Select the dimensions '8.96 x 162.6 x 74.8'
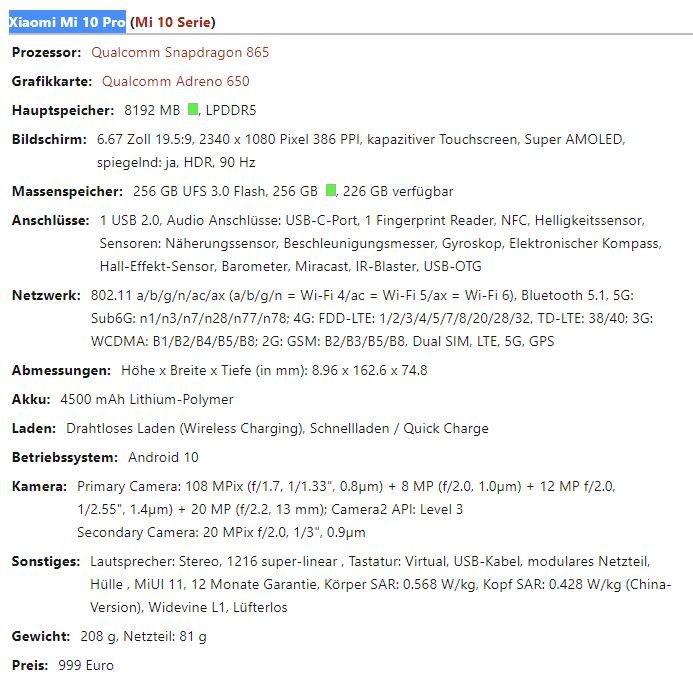Image resolution: width=693 pixels, height=679 pixels. coord(369,370)
